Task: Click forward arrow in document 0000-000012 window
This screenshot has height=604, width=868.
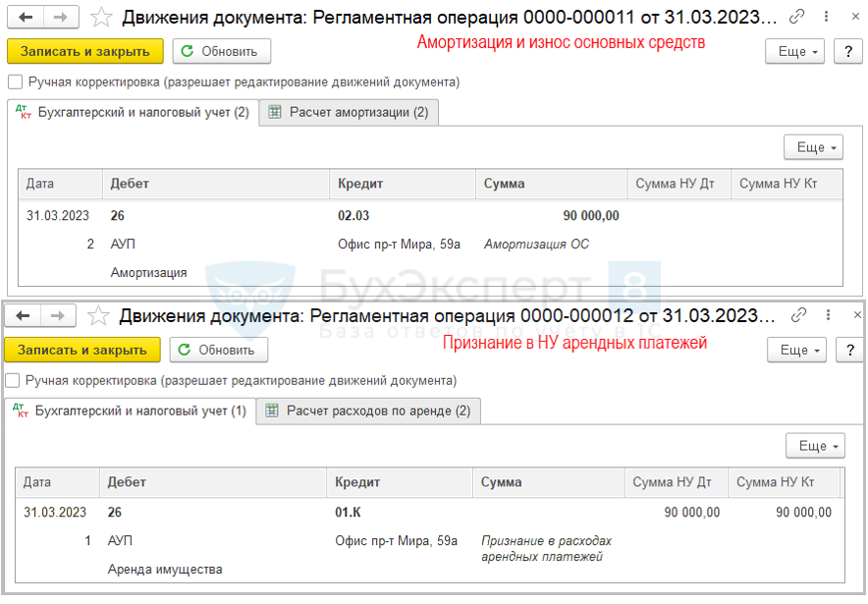Action: [x=59, y=316]
